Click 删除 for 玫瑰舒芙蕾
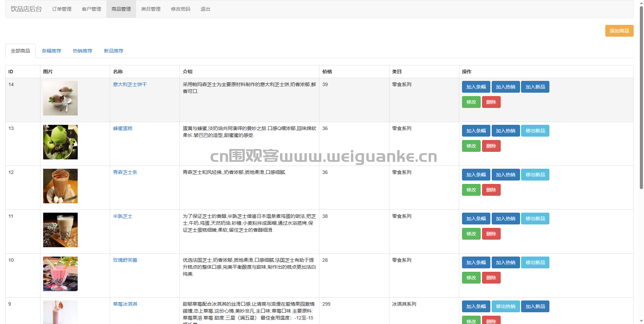This screenshot has width=644, height=324. [x=491, y=278]
